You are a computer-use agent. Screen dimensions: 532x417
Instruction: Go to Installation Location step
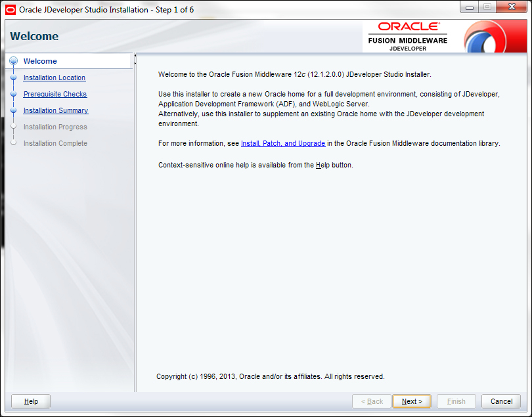(55, 77)
